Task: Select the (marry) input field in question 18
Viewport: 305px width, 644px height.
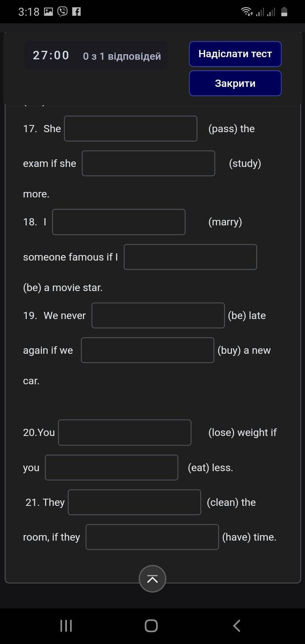Action: [119, 222]
